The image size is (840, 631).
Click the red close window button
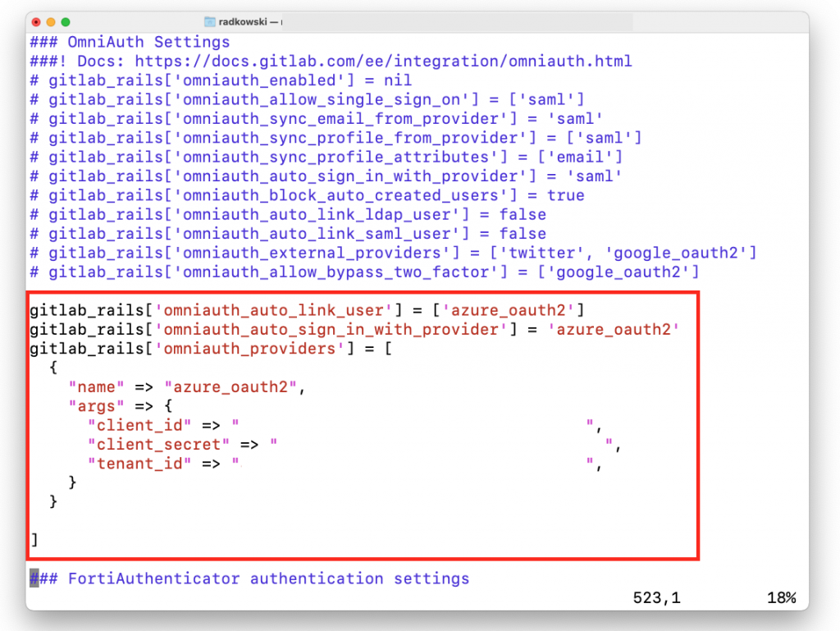point(36,22)
